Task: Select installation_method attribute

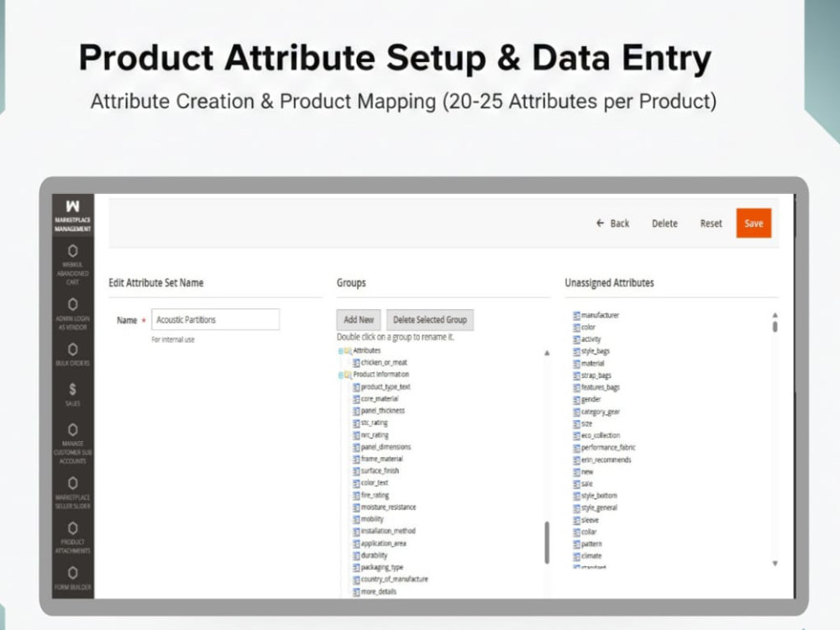Action: [x=384, y=531]
